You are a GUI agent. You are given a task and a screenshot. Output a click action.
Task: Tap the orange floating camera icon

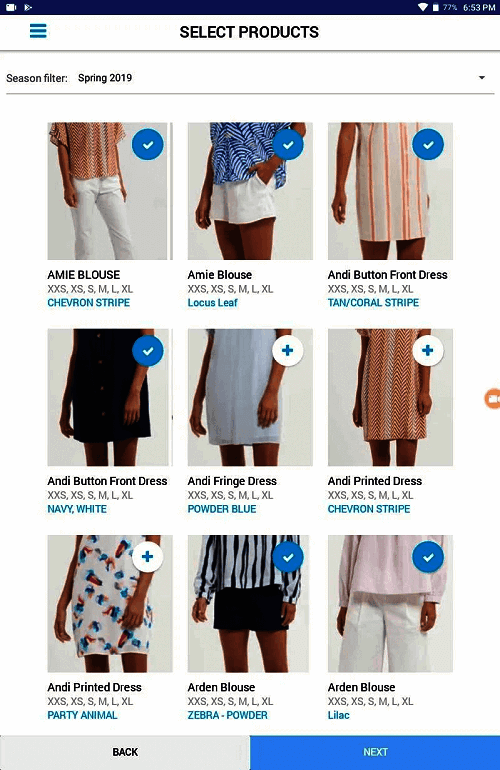[x=493, y=398]
